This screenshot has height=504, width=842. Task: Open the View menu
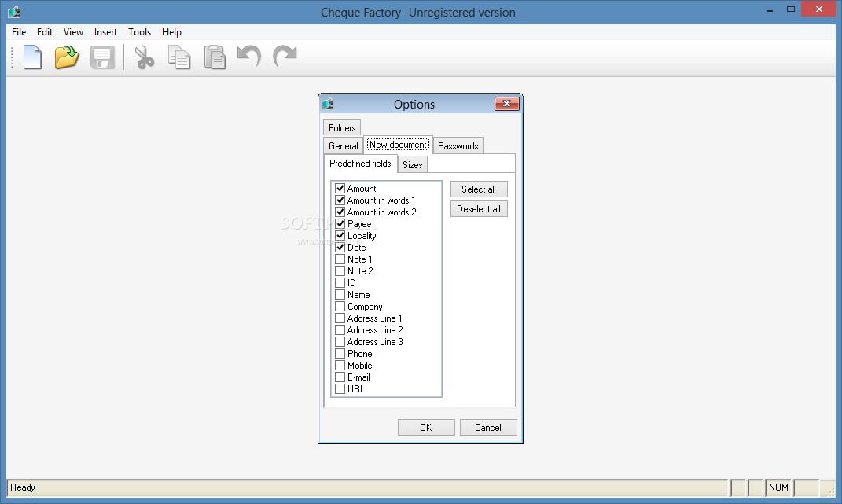[73, 32]
